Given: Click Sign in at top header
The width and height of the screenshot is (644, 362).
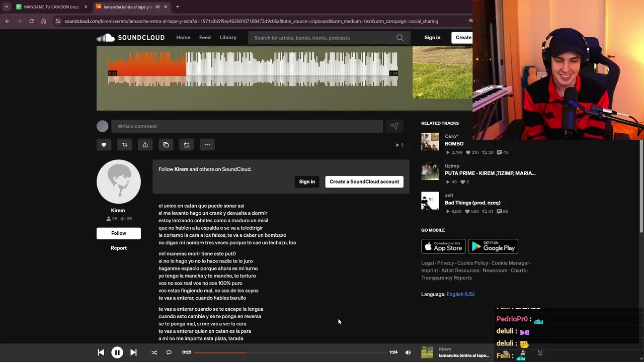Looking at the screenshot, I should pos(432,38).
